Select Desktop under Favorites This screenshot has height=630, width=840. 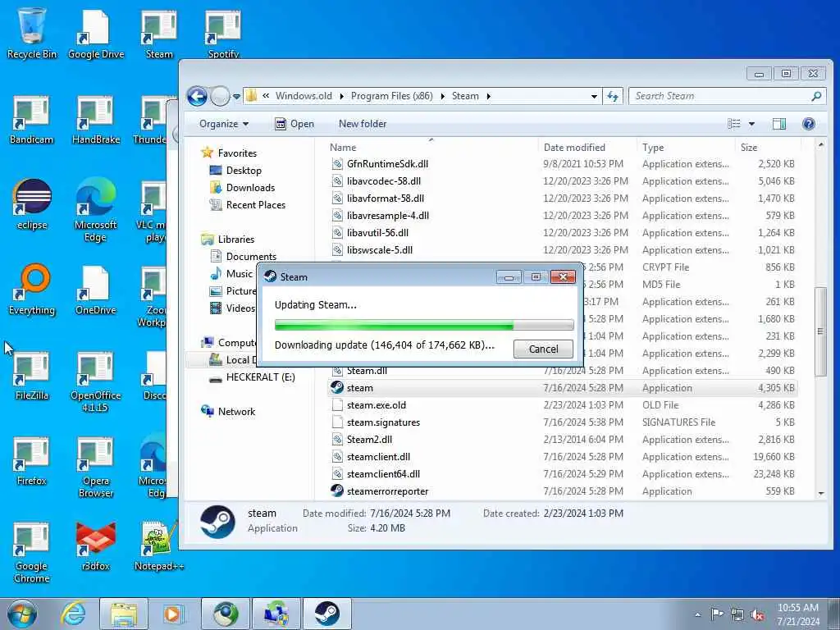(243, 171)
